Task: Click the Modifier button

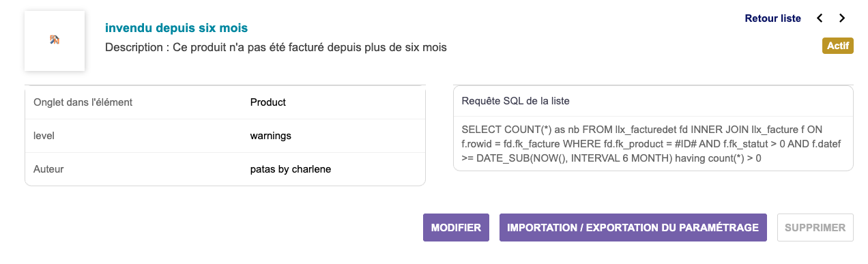Action: coord(457,228)
